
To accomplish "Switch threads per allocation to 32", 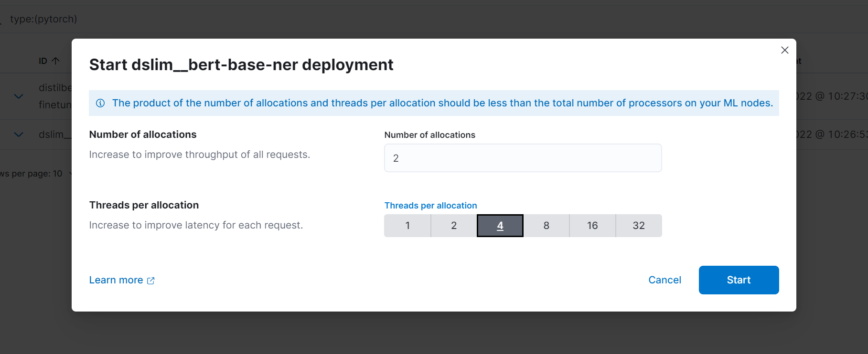I will (x=639, y=226).
